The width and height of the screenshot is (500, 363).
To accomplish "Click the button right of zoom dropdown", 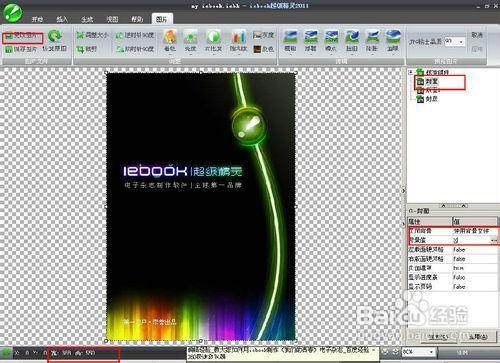I will (x=463, y=352).
